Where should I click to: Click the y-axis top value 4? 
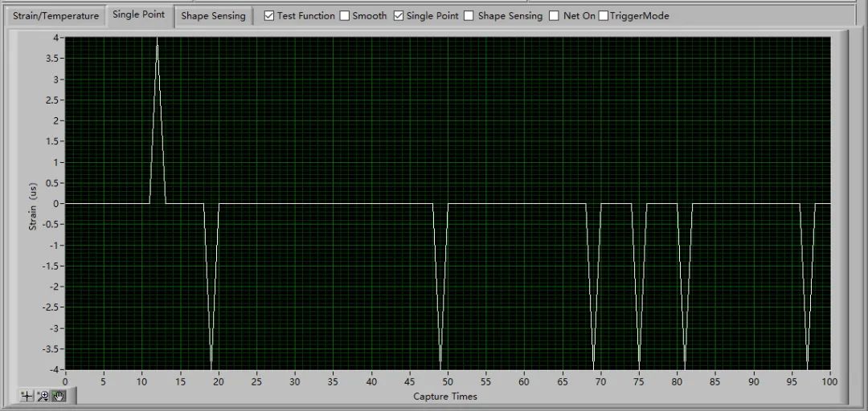(56, 38)
